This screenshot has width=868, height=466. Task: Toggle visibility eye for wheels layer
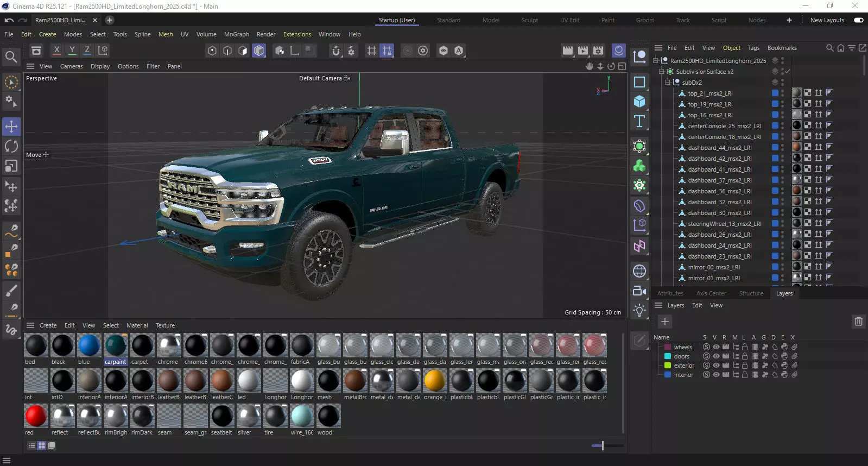point(716,347)
